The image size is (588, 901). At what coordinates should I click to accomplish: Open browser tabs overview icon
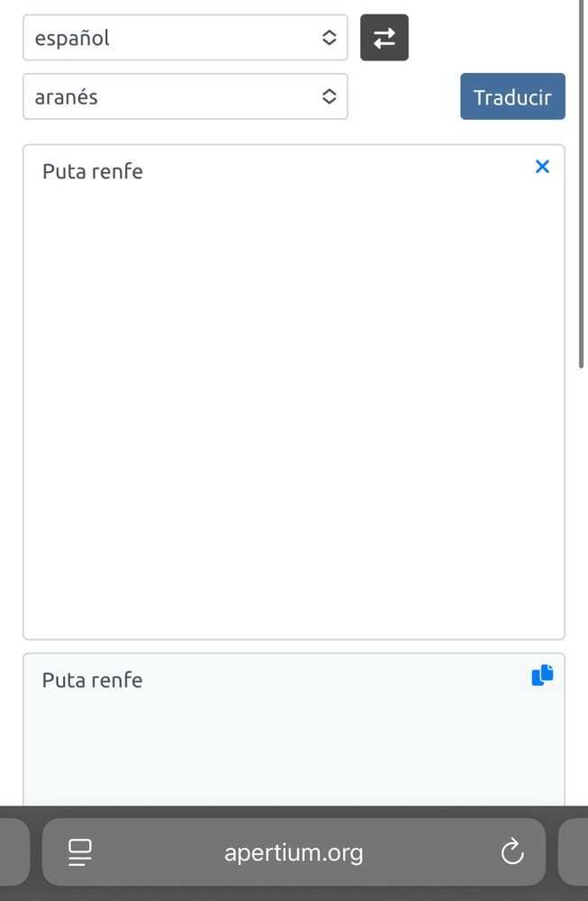click(x=79, y=852)
